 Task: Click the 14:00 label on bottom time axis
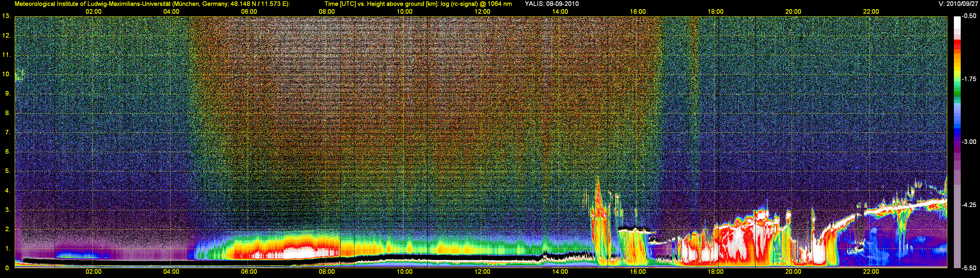pos(560,272)
